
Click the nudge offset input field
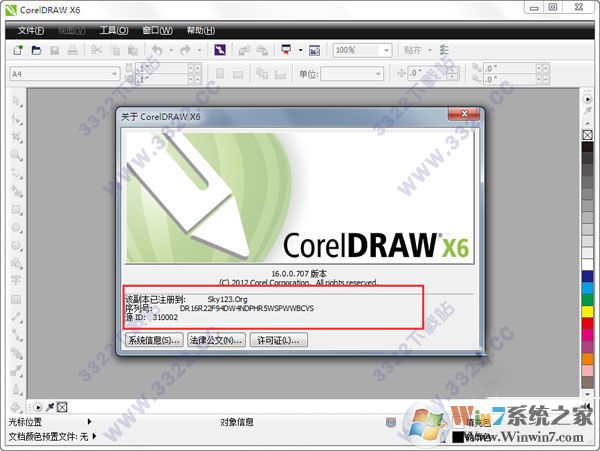428,72
